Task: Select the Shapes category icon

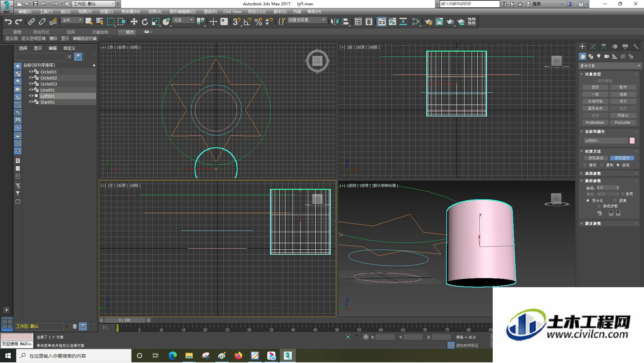Action: [x=591, y=56]
